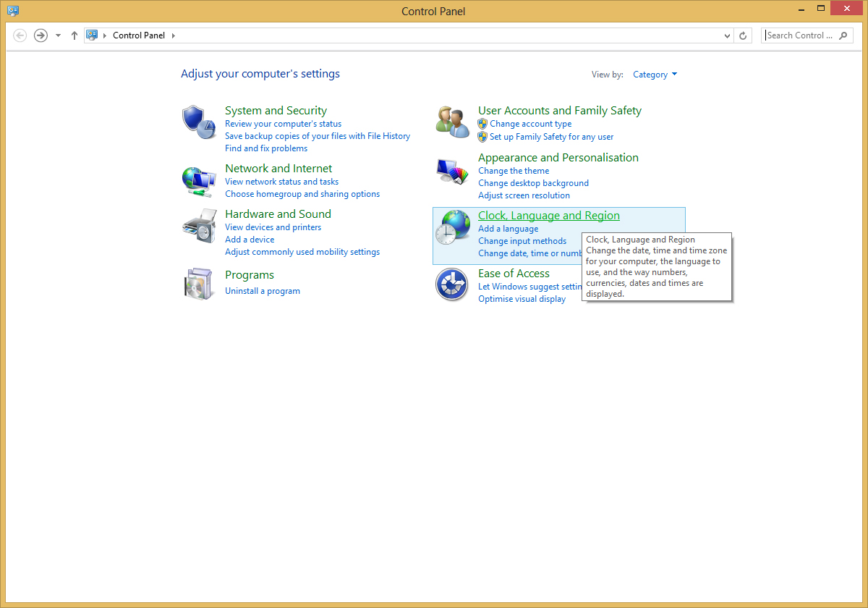This screenshot has width=868, height=608.
Task: Click Change date, time or number formats
Action: (530, 253)
